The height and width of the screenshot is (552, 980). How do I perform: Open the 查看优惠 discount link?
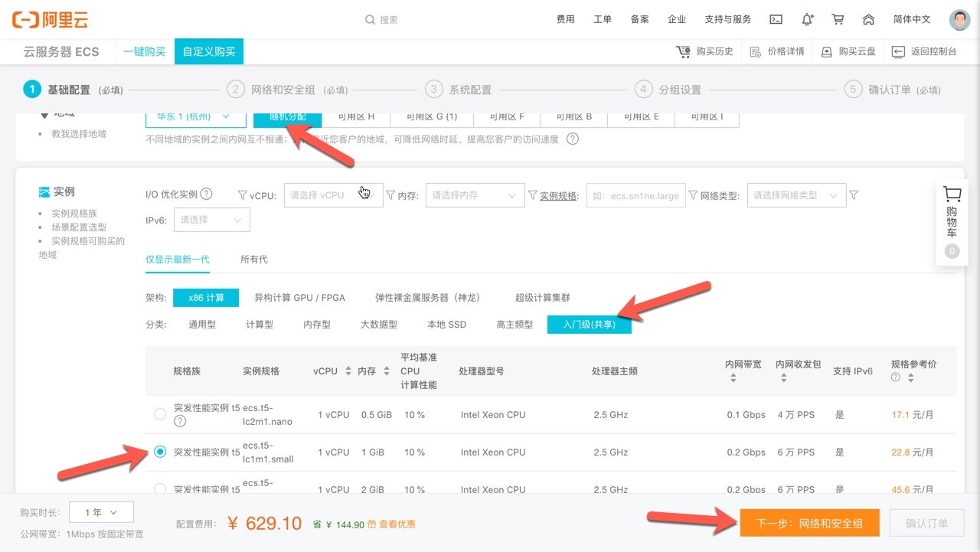pyautogui.click(x=396, y=524)
